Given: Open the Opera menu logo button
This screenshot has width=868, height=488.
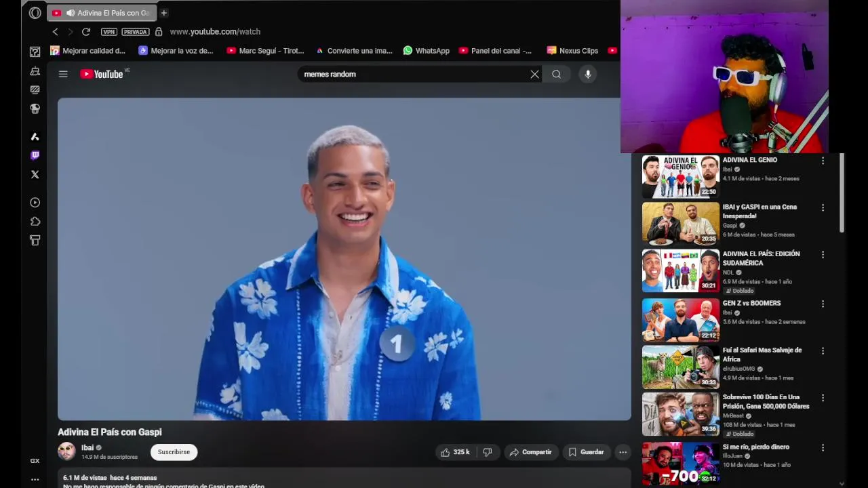Looking at the screenshot, I should [x=35, y=13].
